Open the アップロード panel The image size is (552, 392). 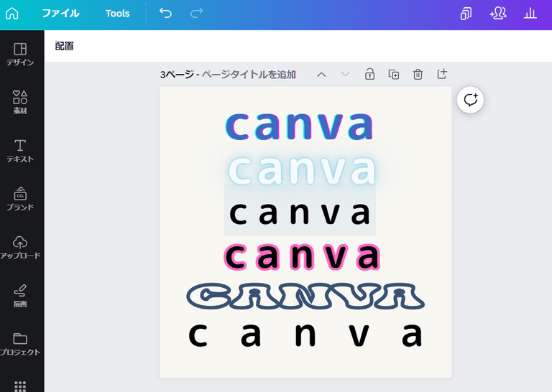pyautogui.click(x=20, y=248)
